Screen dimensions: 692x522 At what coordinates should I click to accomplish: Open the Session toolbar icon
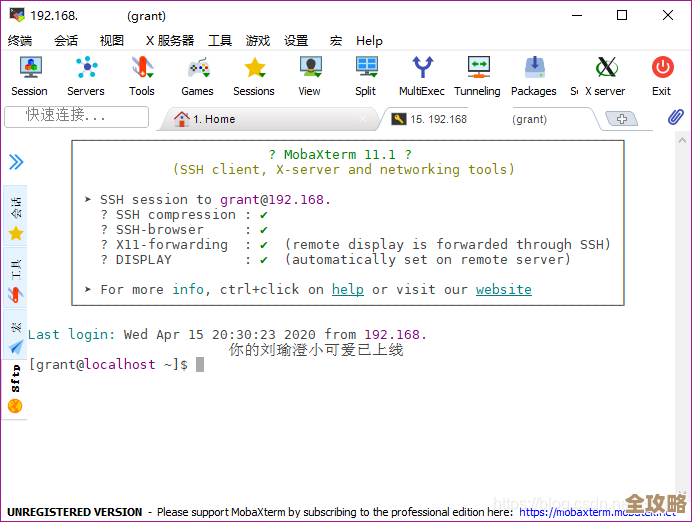point(30,76)
